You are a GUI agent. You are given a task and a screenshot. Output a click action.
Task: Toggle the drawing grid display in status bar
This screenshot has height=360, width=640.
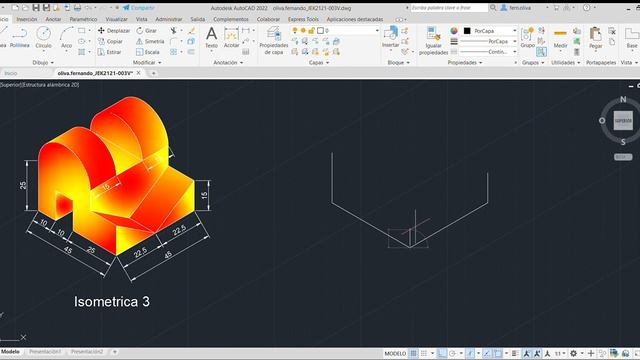(x=413, y=353)
